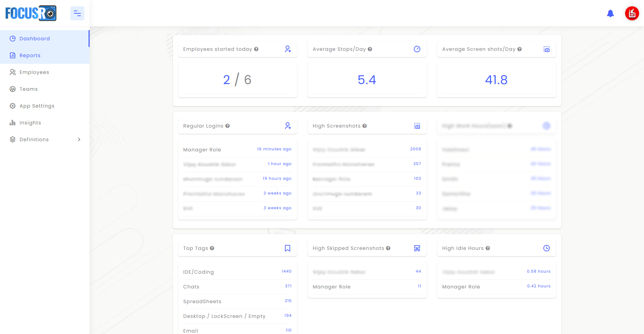This screenshot has height=334, width=644.
Task: Click the Average Screen shots/Day capture icon
Action: (x=546, y=49)
